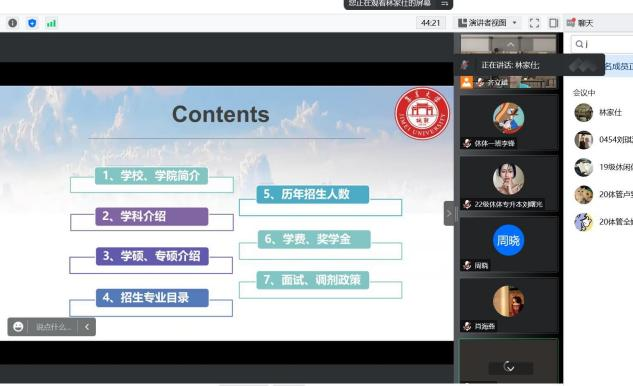Click the avatar next to 0454刘国
Image resolution: width=633 pixels, height=386 pixels.
[583, 140]
